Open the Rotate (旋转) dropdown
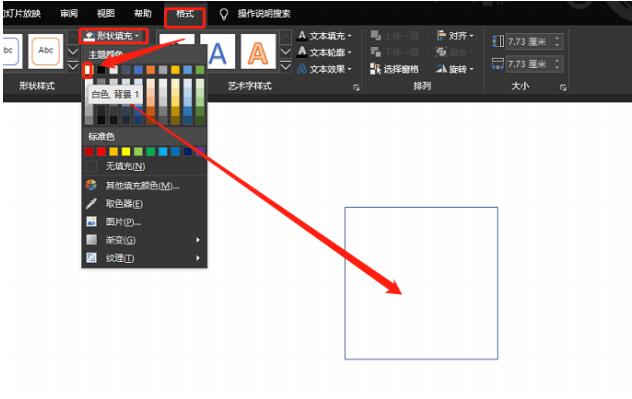 (455, 69)
